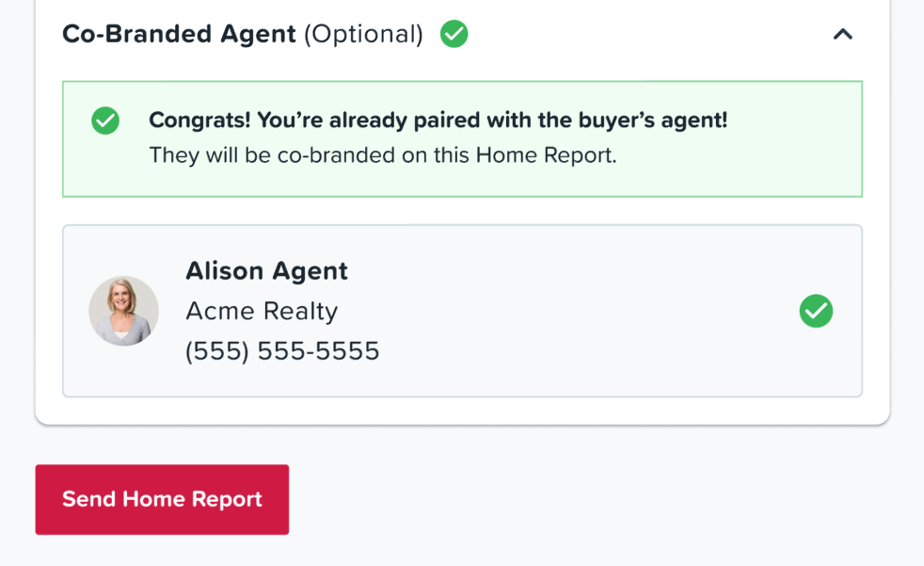Click the Congrats already paired headline
The width and height of the screenshot is (924, 566).
(x=438, y=121)
